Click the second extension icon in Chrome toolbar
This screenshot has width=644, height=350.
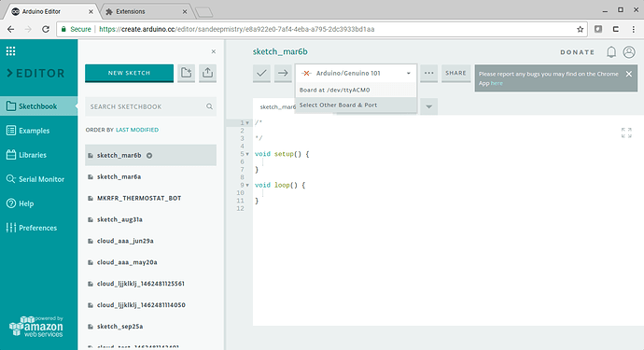click(616, 29)
